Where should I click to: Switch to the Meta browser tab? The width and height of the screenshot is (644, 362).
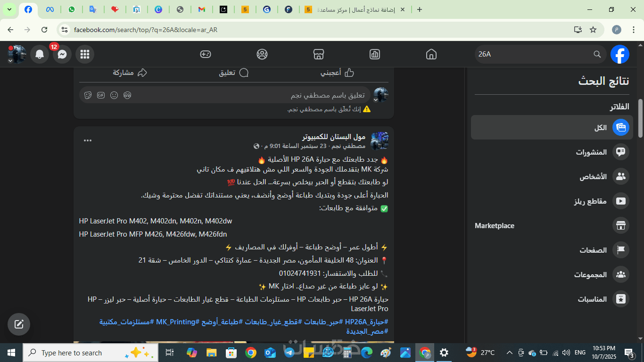click(50, 9)
